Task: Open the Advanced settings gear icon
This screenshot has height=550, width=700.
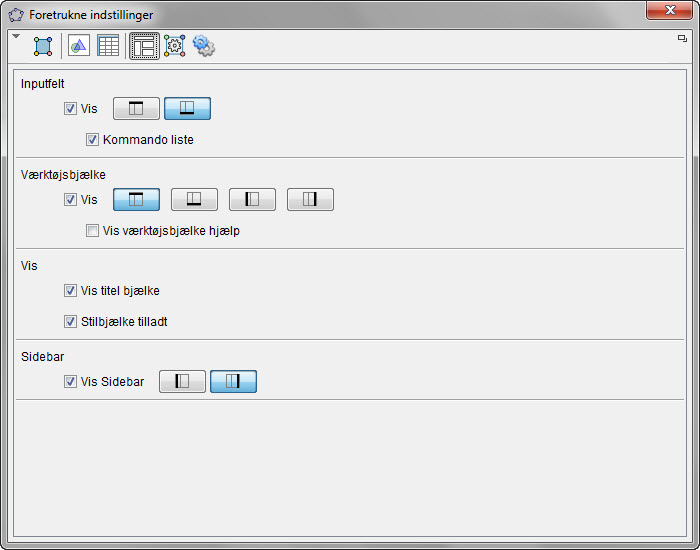Action: click(x=204, y=46)
